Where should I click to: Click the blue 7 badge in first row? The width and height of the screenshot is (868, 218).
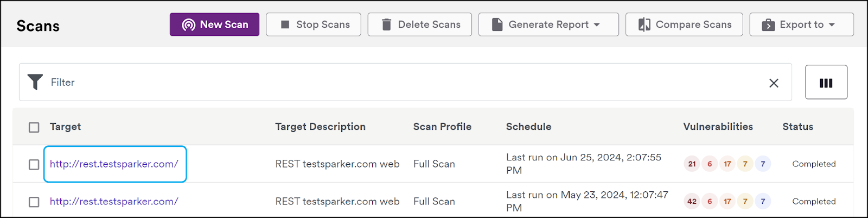pyautogui.click(x=763, y=164)
